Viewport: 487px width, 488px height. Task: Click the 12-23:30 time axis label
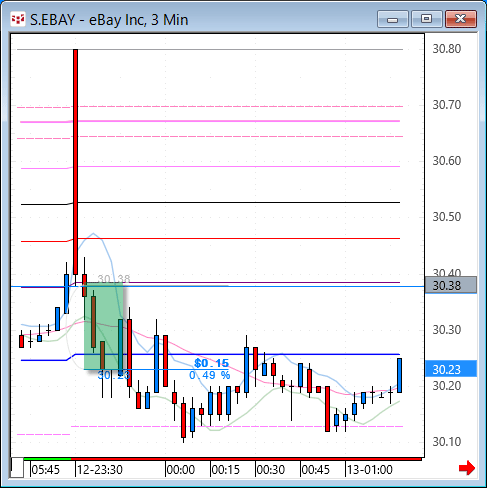pyautogui.click(x=100, y=470)
